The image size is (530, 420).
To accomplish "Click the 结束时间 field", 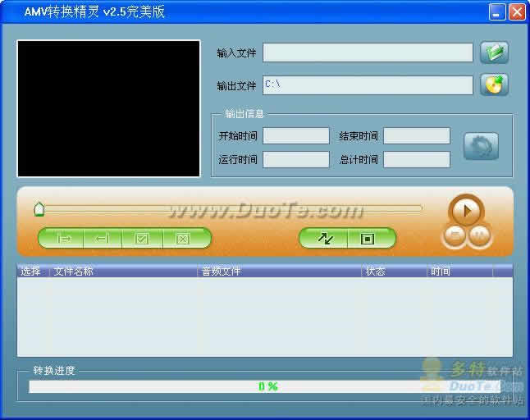I will click(417, 135).
